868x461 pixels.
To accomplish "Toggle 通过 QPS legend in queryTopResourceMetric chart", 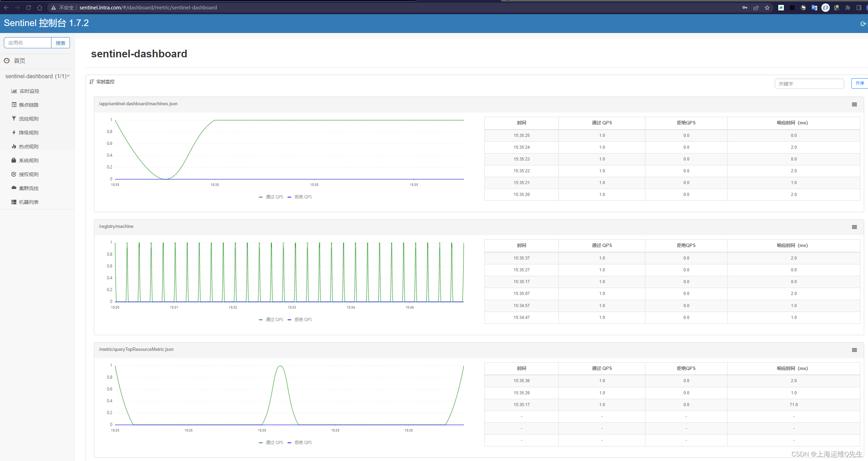I will coord(271,443).
